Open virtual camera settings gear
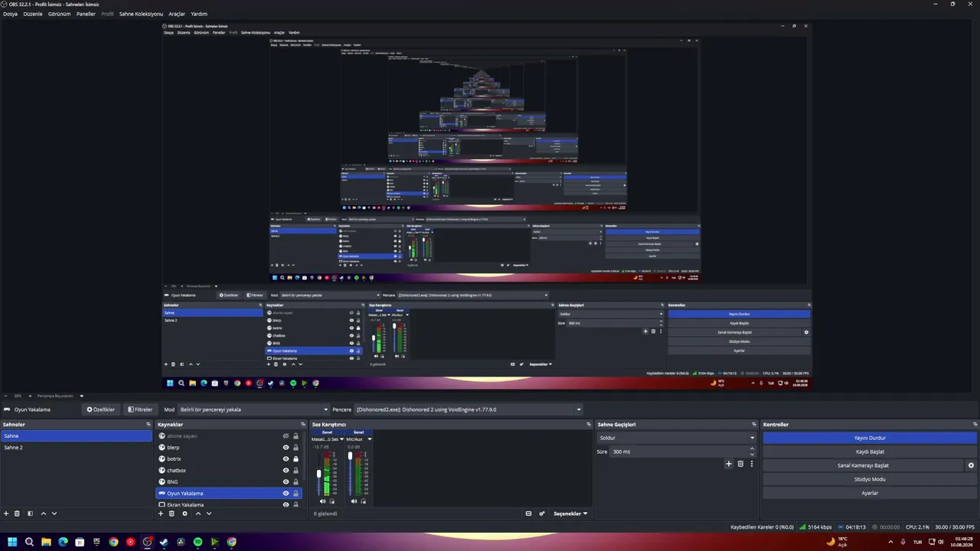The image size is (980, 551). click(x=971, y=465)
